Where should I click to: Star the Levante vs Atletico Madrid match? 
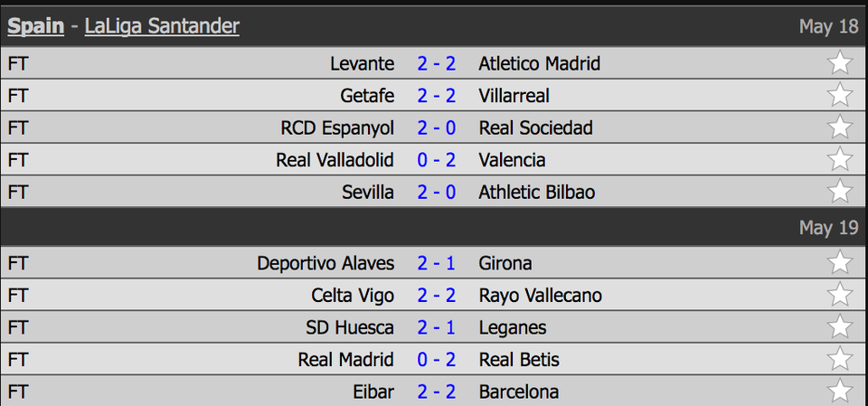(840, 63)
